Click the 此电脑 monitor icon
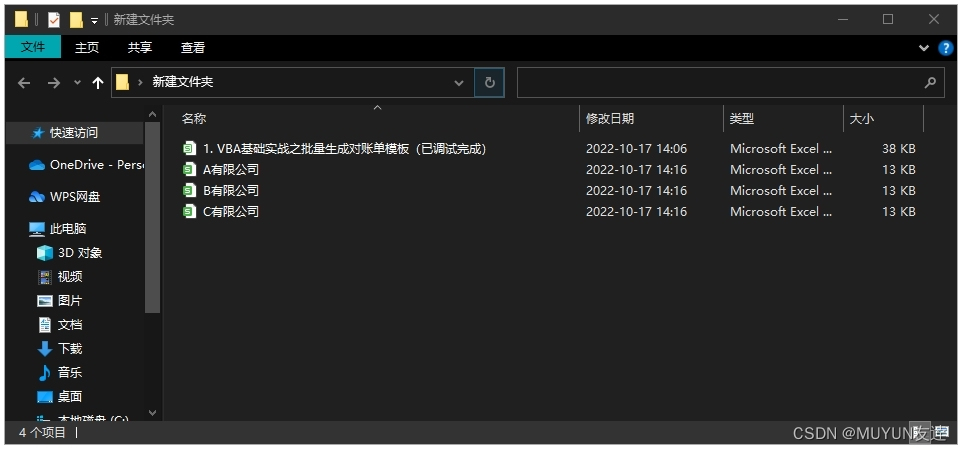This screenshot has height=451, width=963. click(37, 229)
